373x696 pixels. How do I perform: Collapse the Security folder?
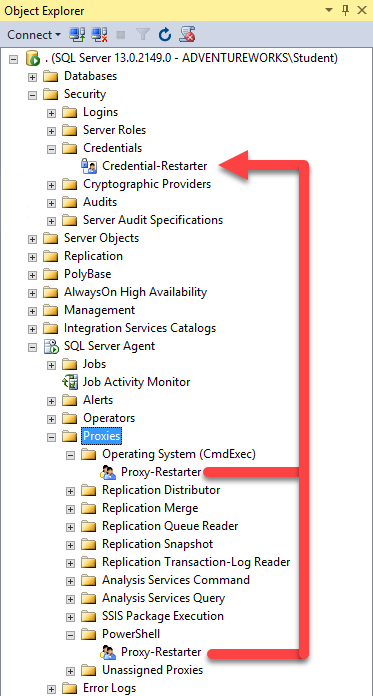(32, 95)
